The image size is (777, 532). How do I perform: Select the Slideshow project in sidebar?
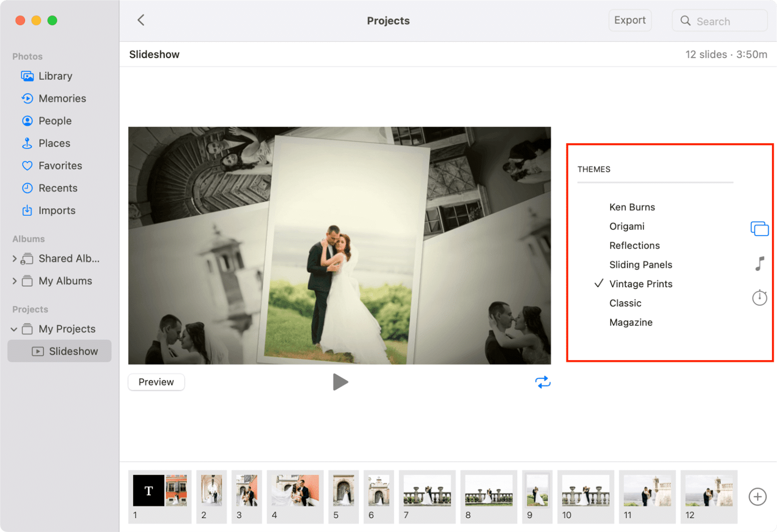coord(59,351)
